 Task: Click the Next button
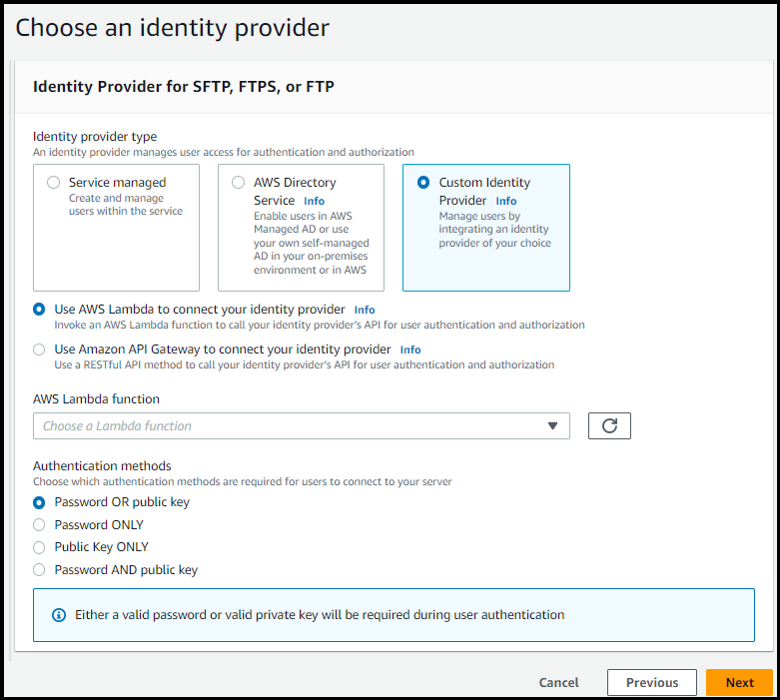739,682
